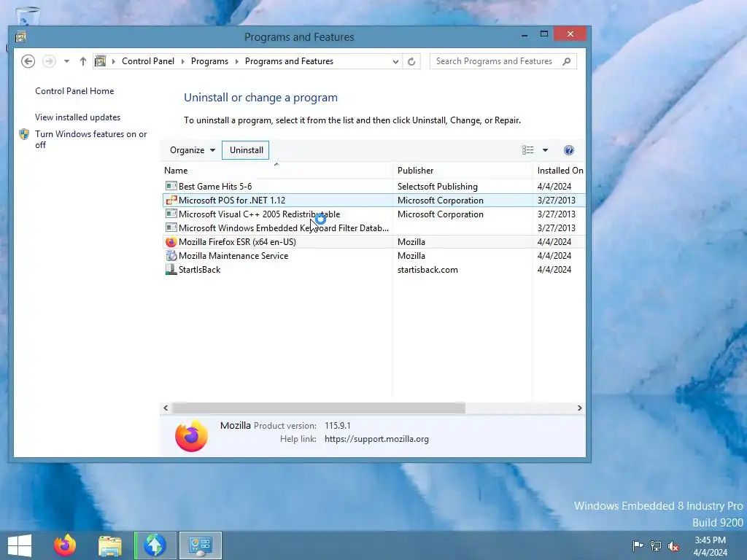
Task: Click the large Firefox logo in details pane
Action: 192,436
